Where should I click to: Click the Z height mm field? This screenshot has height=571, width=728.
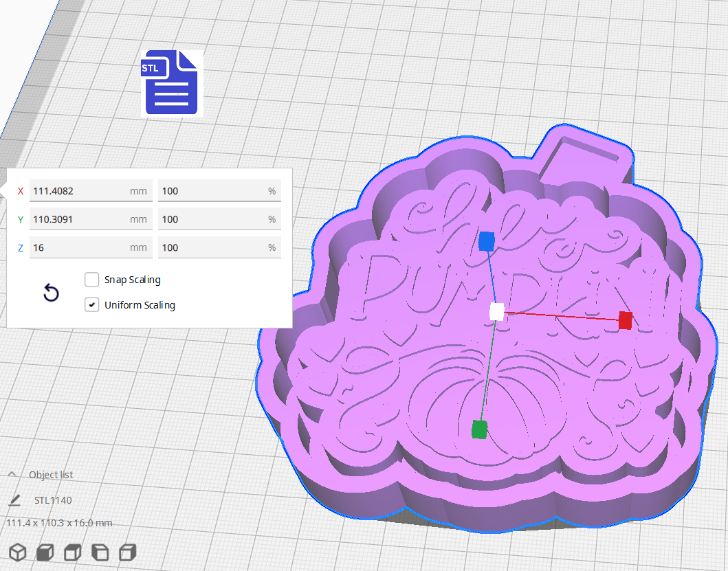[79, 247]
